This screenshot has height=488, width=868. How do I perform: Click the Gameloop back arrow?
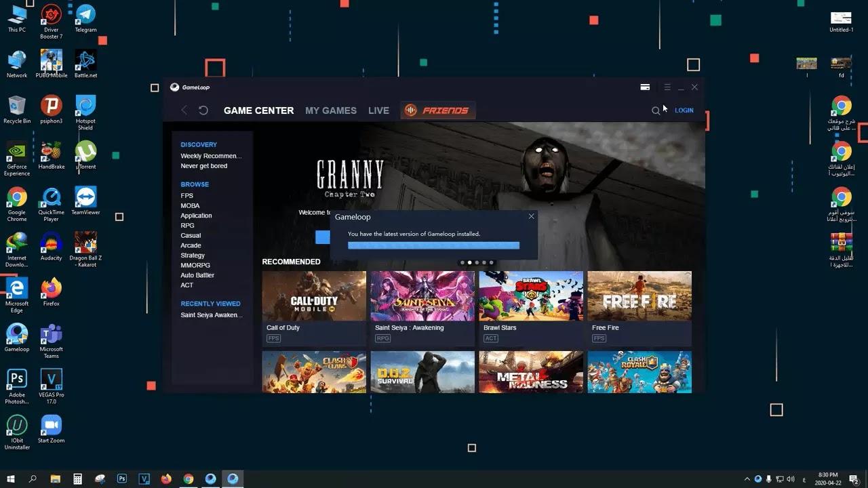coord(184,110)
